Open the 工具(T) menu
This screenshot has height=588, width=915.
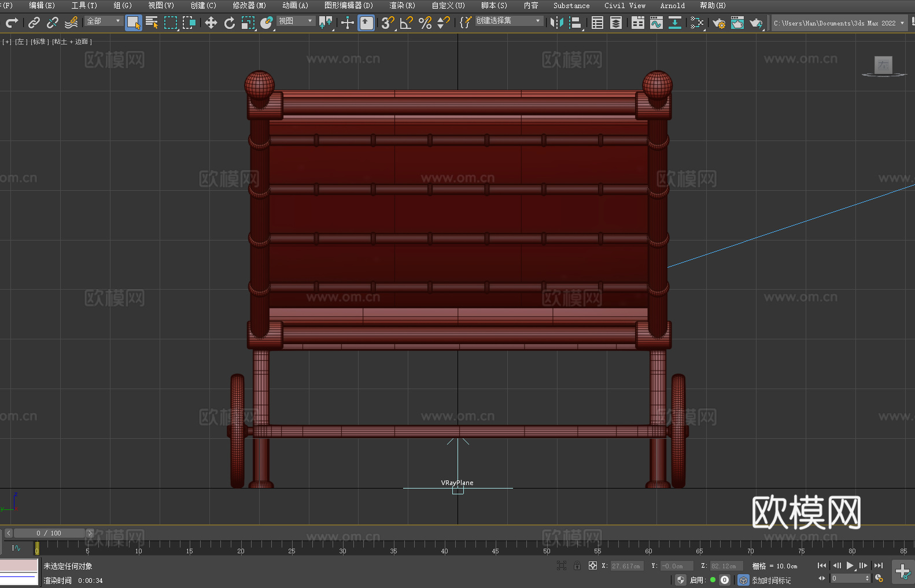84,5
